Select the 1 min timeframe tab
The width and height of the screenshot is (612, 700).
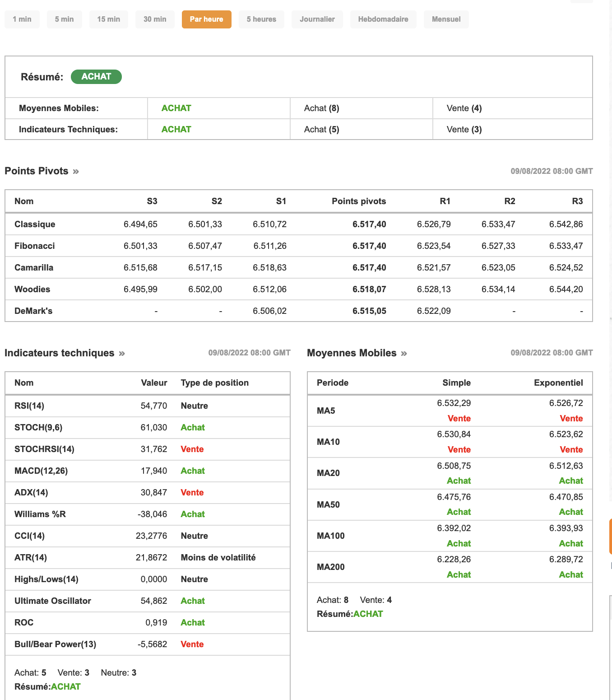22,19
